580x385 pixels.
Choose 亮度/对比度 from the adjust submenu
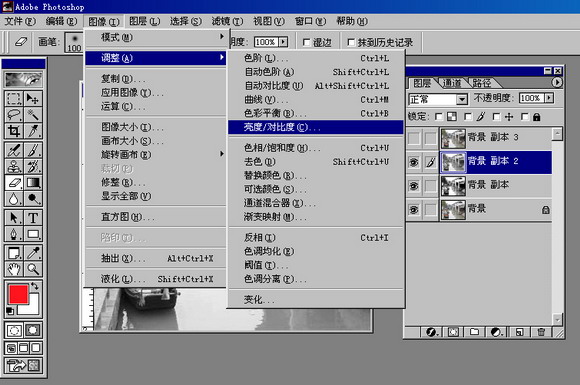pyautogui.click(x=316, y=127)
